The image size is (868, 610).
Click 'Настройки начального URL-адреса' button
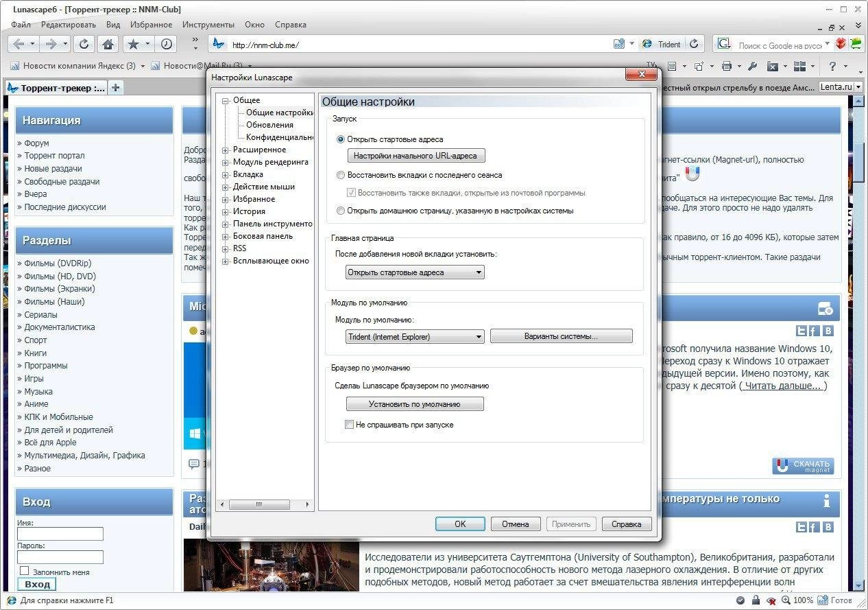click(x=415, y=156)
